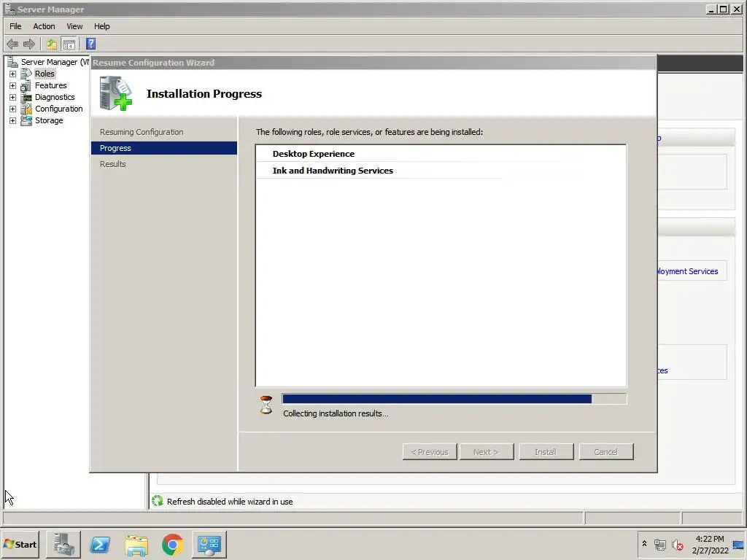Click the Deployment Services link behind the wizard
Viewport: 747px width, 560px height.
pyautogui.click(x=687, y=271)
